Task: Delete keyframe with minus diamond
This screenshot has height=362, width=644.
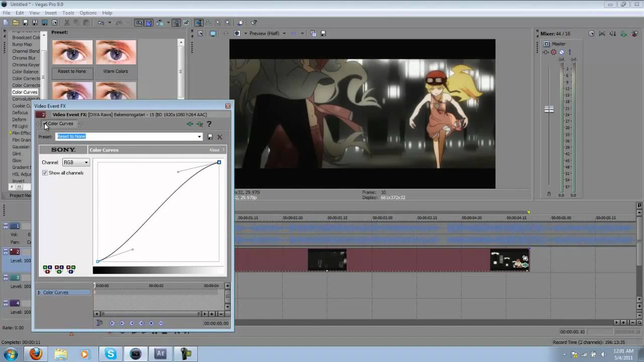Action: click(160, 323)
